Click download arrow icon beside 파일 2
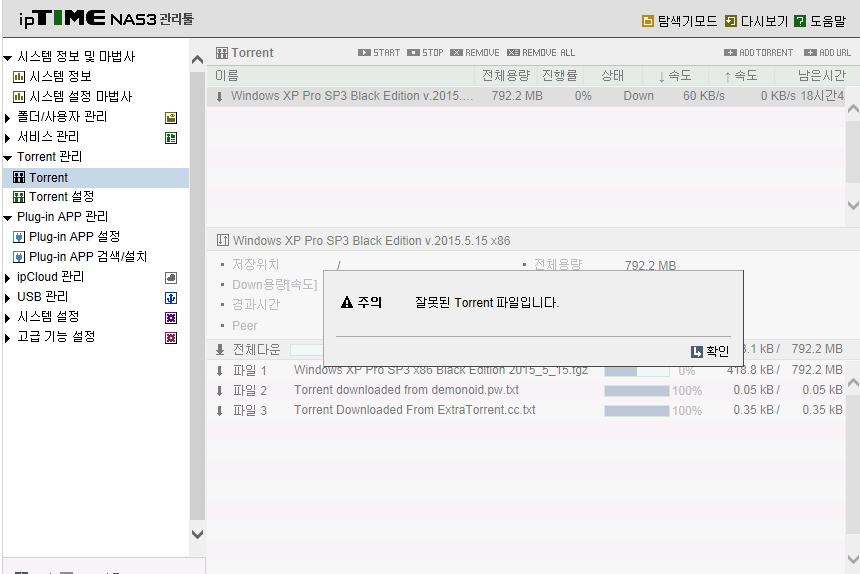The image size is (860, 574). click(x=219, y=391)
